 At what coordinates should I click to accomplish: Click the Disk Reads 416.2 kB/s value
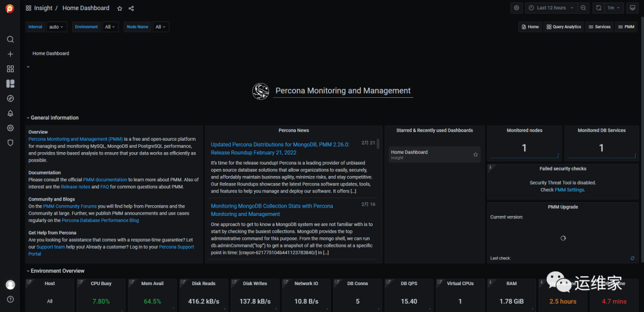(x=204, y=301)
